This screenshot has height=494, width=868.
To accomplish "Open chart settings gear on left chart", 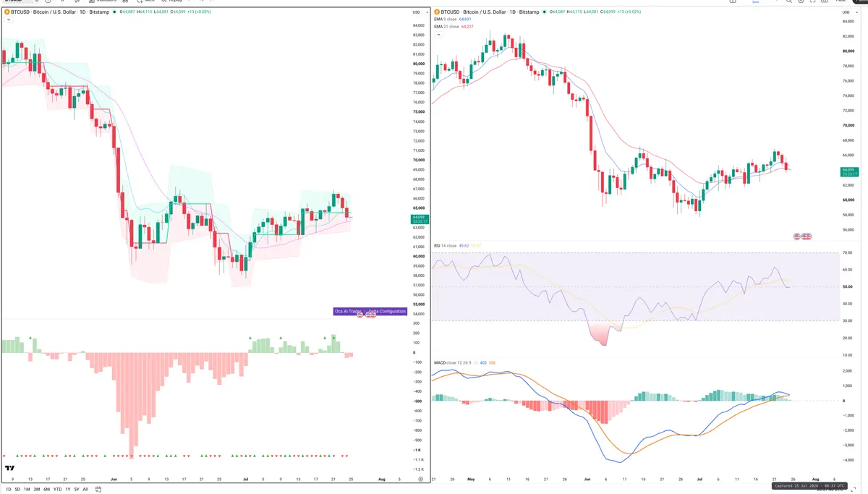I will coord(420,479).
